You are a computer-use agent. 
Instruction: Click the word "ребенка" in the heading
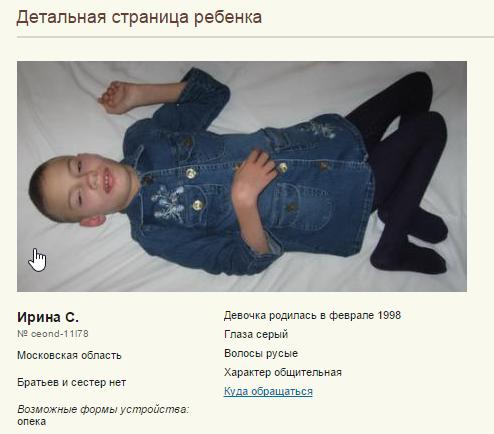click(228, 18)
